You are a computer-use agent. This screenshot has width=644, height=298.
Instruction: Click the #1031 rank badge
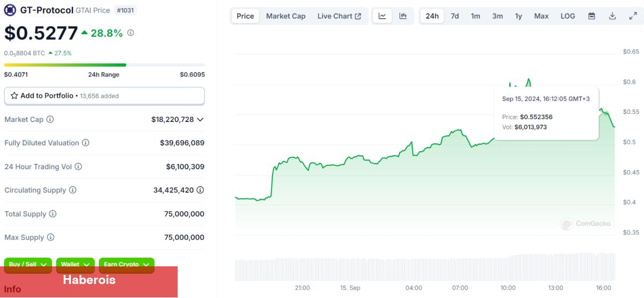pyautogui.click(x=125, y=10)
